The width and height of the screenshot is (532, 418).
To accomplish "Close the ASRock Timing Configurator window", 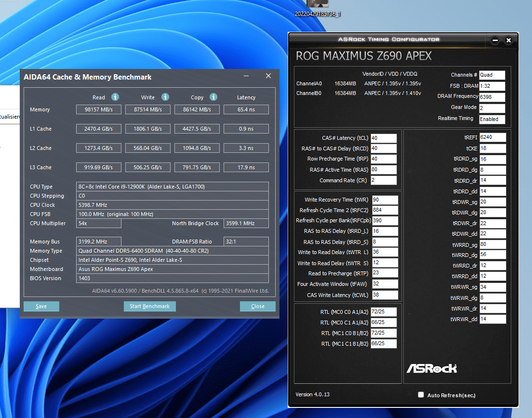I will click(x=508, y=40).
